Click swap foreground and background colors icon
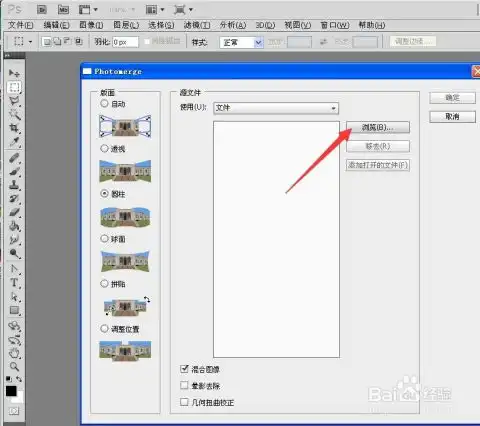480x426 pixels. coord(19,379)
